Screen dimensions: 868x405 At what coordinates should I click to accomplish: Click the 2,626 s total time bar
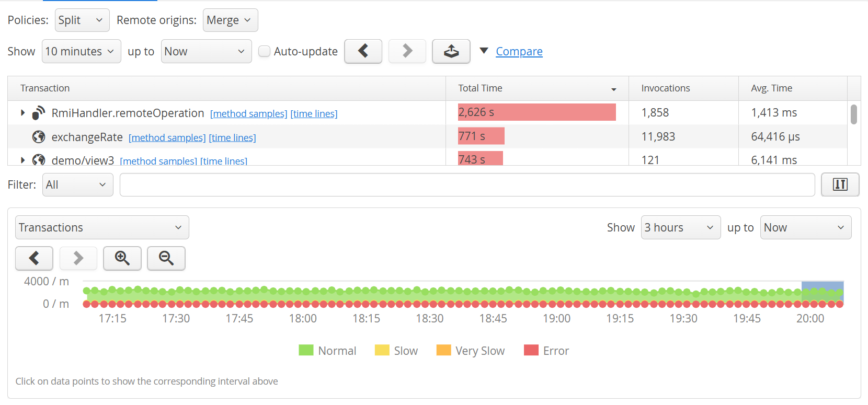(x=537, y=112)
